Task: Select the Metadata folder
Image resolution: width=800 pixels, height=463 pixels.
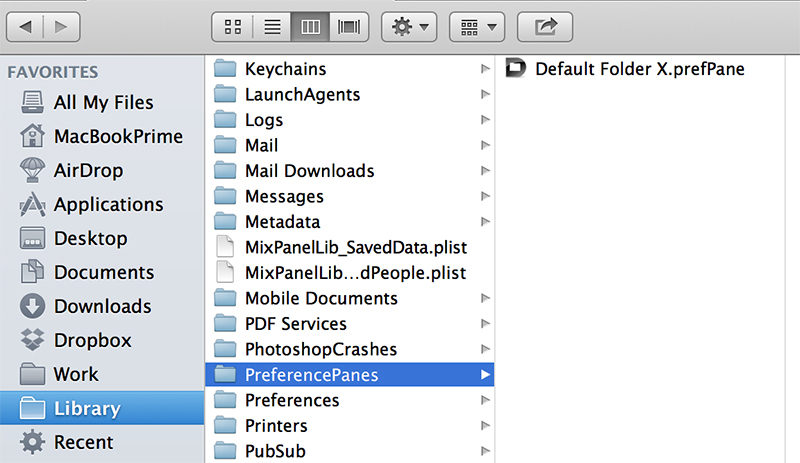Action: coord(349,222)
